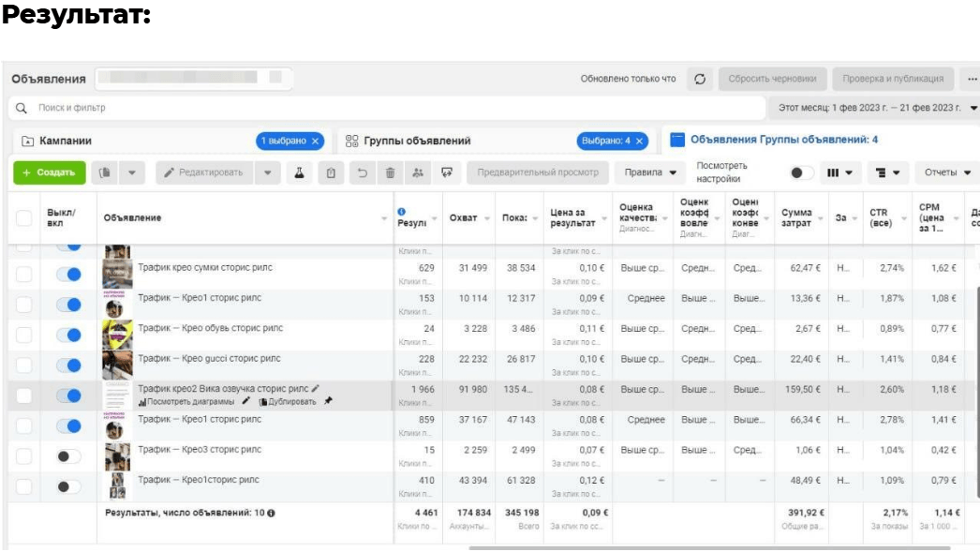Click the undo arrow icon in toolbar
This screenshot has height=552, width=980.
(x=362, y=172)
